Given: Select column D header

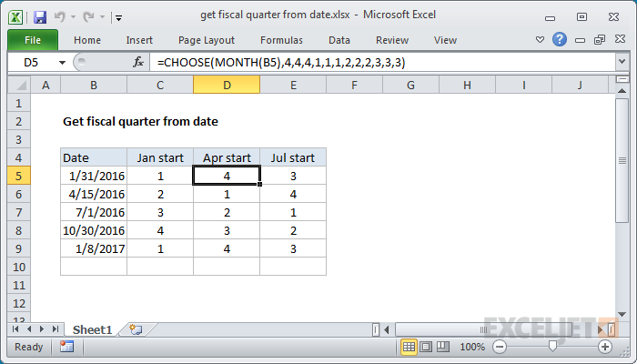Looking at the screenshot, I should point(227,85).
